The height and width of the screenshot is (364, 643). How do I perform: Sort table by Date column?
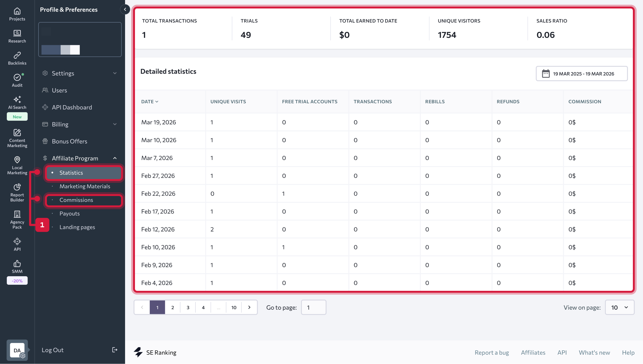pyautogui.click(x=150, y=101)
